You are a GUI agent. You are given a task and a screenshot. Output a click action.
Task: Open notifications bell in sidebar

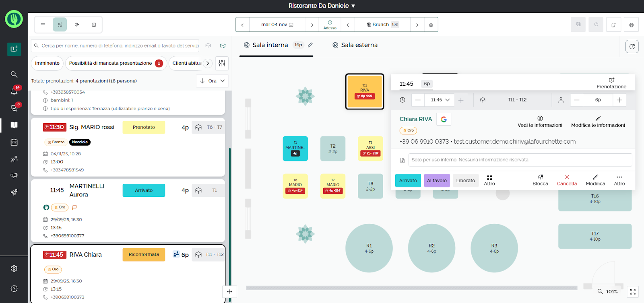(x=14, y=91)
